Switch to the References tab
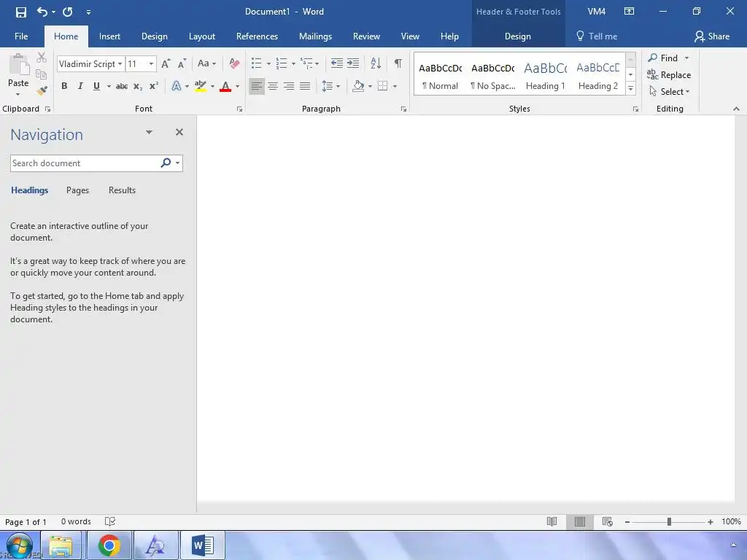This screenshot has height=560, width=747. pos(258,36)
